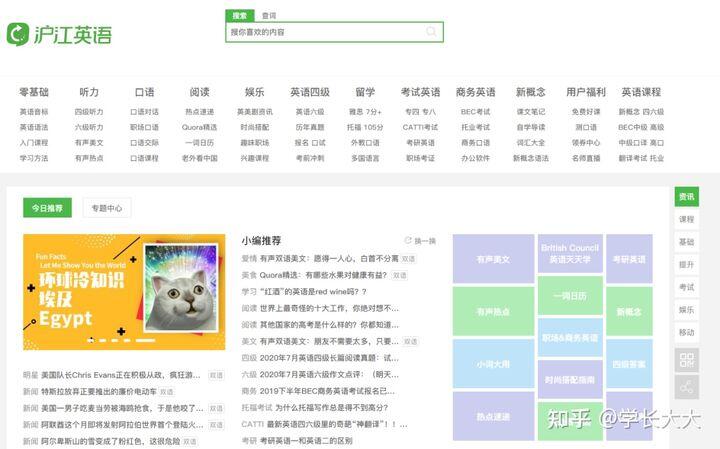The height and width of the screenshot is (449, 720).
Task: Open article 美国队长Chris Evans正在积极从政
Action: coord(121,375)
